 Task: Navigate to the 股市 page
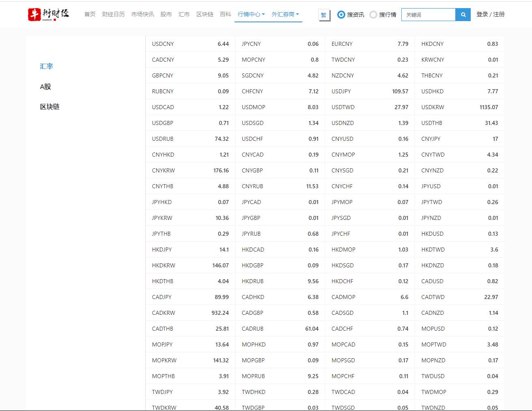coord(166,14)
